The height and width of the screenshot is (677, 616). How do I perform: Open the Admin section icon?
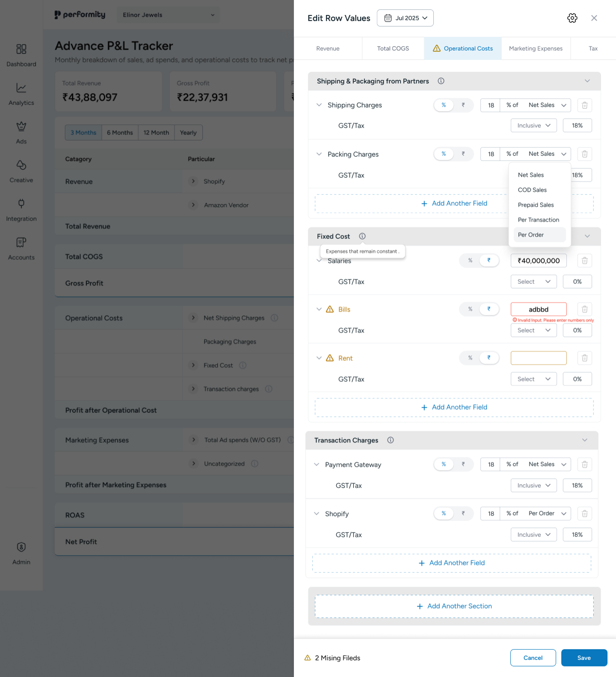(x=21, y=547)
